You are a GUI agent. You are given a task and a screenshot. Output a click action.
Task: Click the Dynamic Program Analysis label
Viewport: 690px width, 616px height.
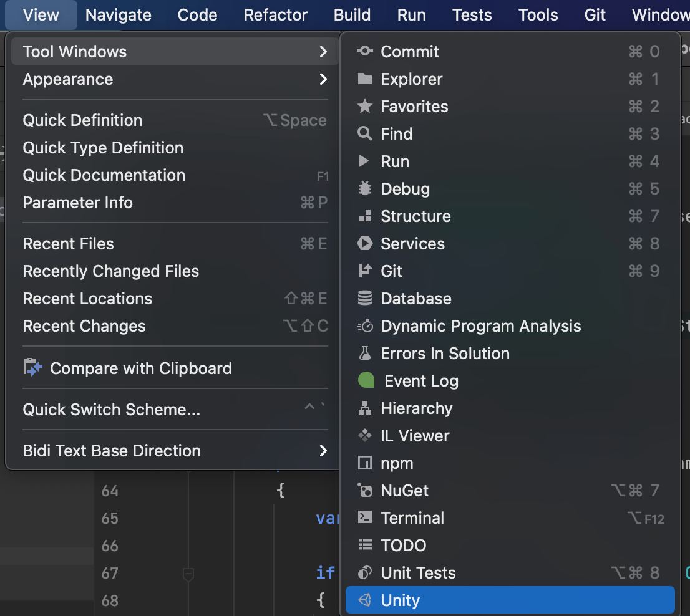pyautogui.click(x=480, y=326)
